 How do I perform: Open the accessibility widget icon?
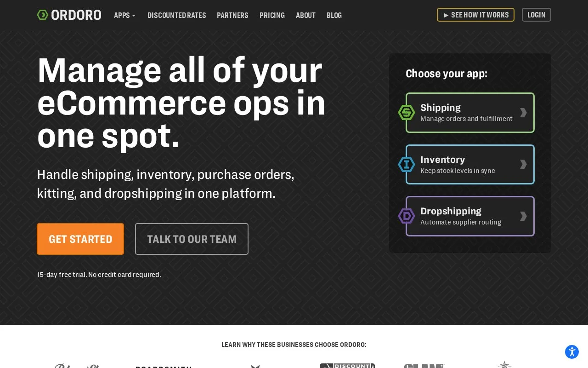(572, 352)
